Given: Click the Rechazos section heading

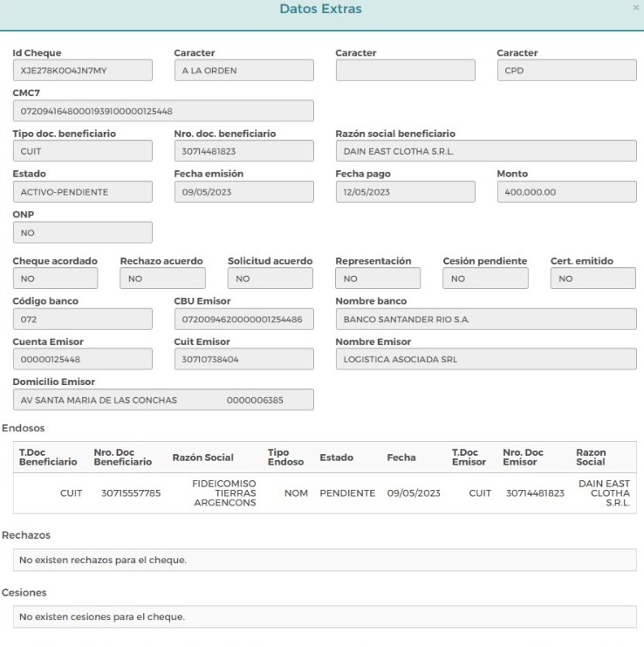Looking at the screenshot, I should 26,534.
